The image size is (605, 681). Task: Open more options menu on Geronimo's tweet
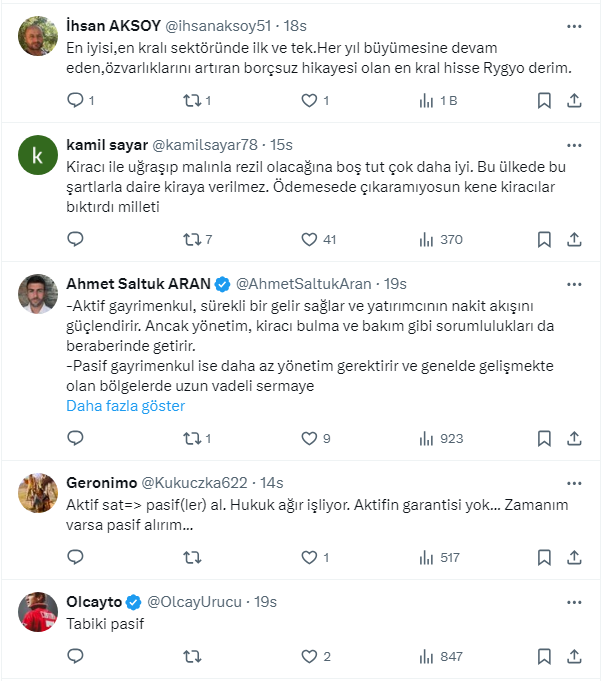[574, 483]
